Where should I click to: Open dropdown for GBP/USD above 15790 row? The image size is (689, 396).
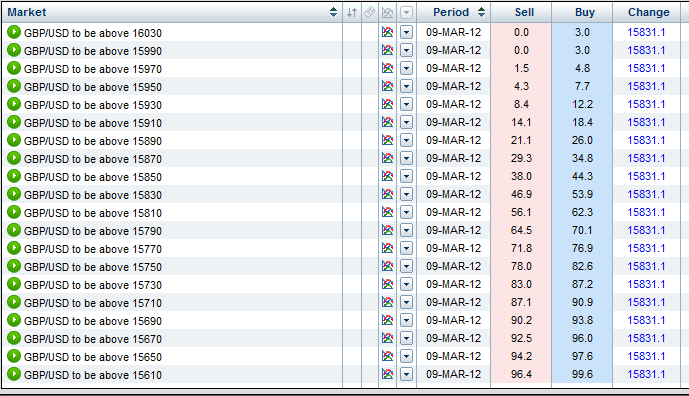tap(406, 231)
